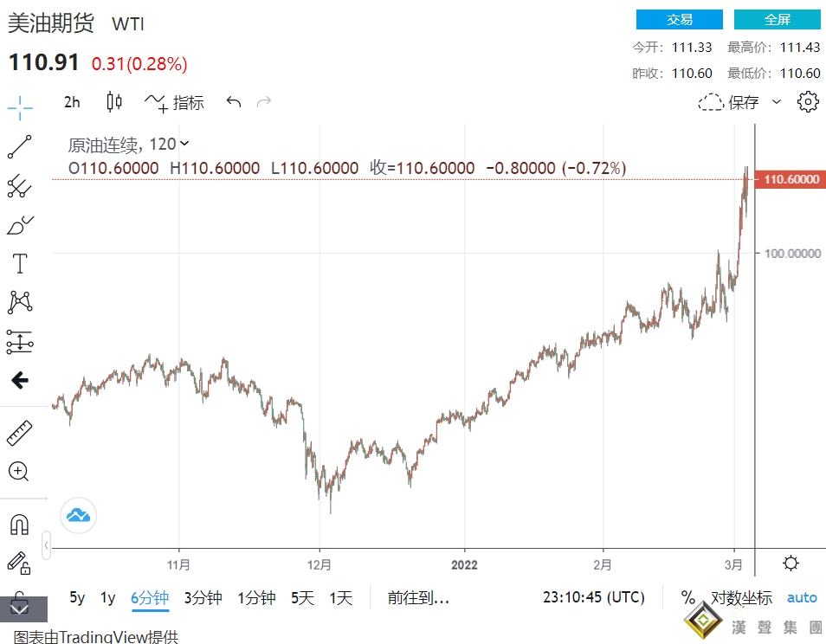The height and width of the screenshot is (644, 826).
Task: Open the 2h interval selector
Action: point(72,102)
